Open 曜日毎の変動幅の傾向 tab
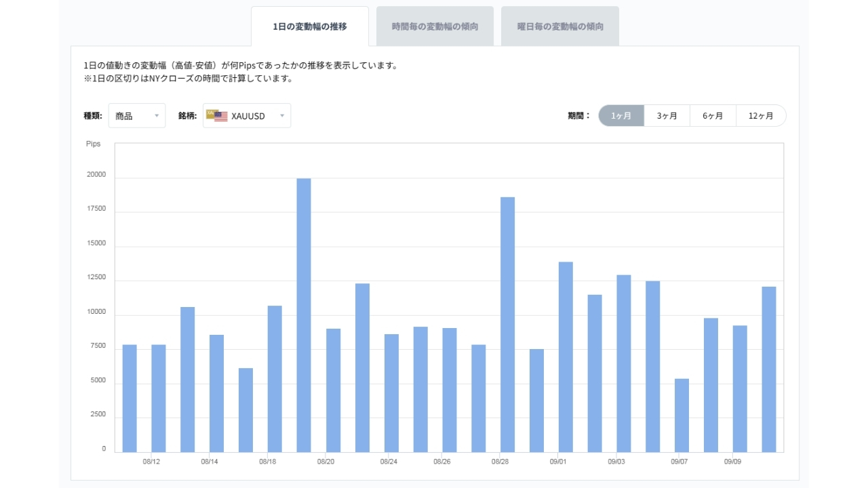Image resolution: width=868 pixels, height=488 pixels. 560,26
